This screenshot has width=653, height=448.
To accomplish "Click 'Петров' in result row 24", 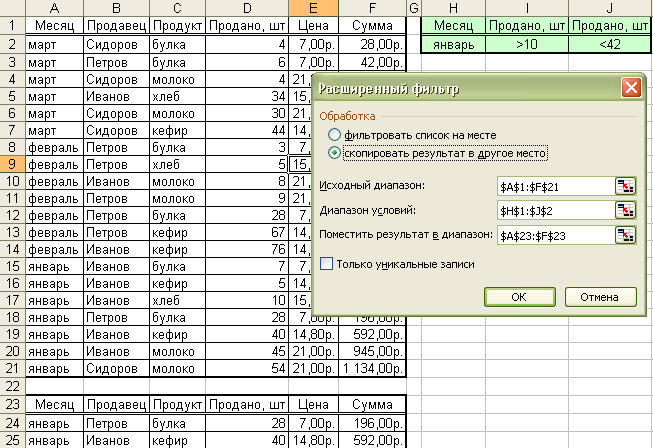I will click(116, 423).
